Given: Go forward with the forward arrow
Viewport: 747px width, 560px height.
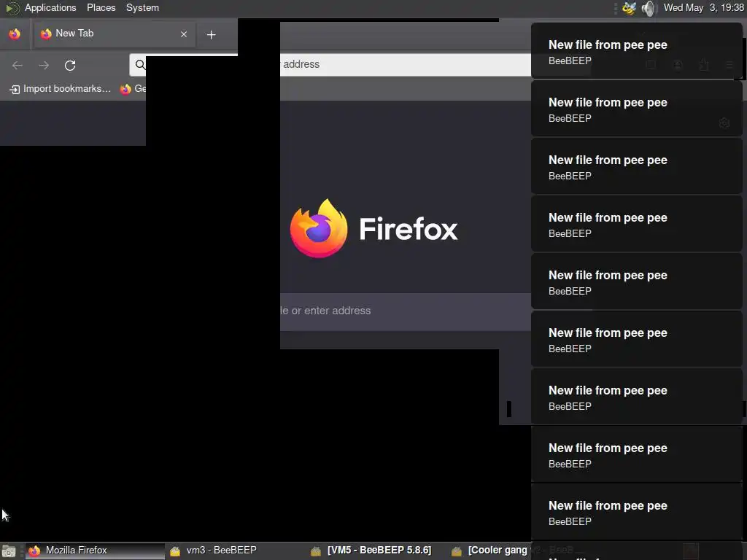Looking at the screenshot, I should (44, 65).
